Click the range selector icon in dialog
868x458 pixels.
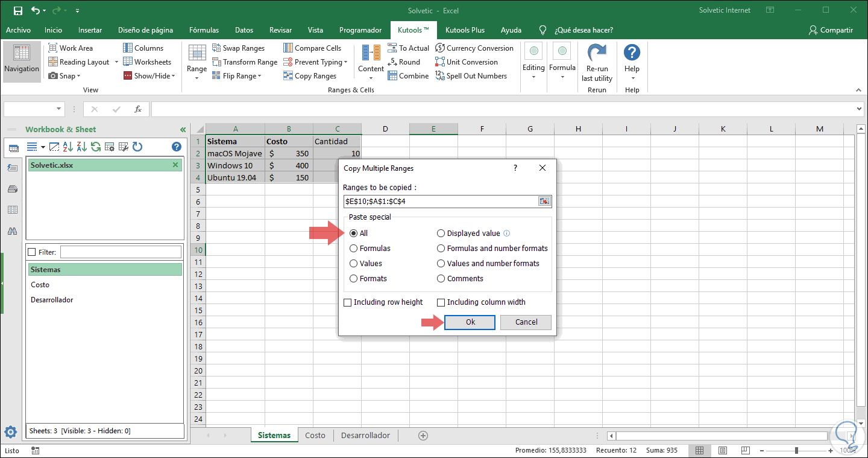[544, 202]
